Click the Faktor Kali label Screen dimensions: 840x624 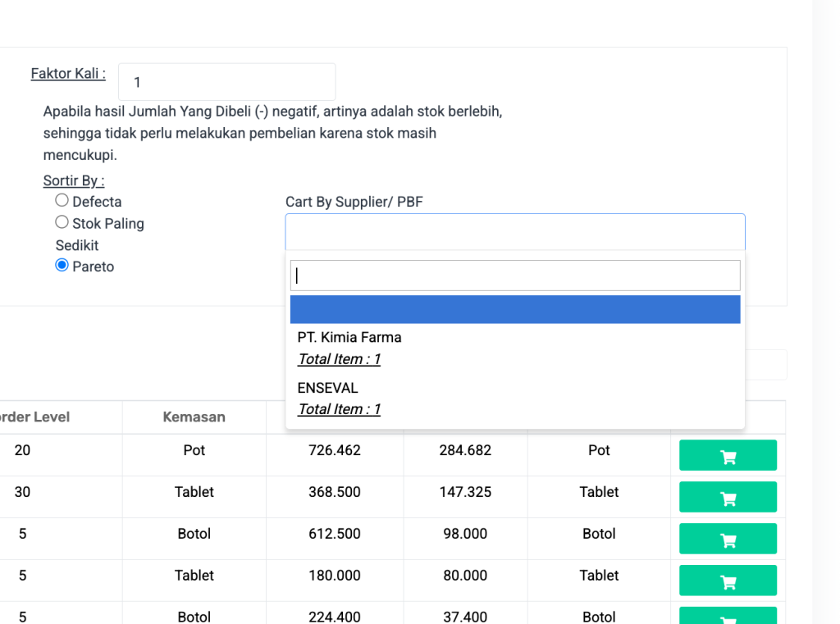click(x=68, y=74)
